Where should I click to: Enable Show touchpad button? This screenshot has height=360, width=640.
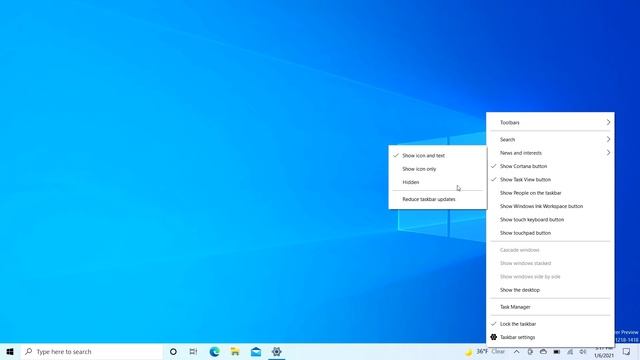[550, 233]
